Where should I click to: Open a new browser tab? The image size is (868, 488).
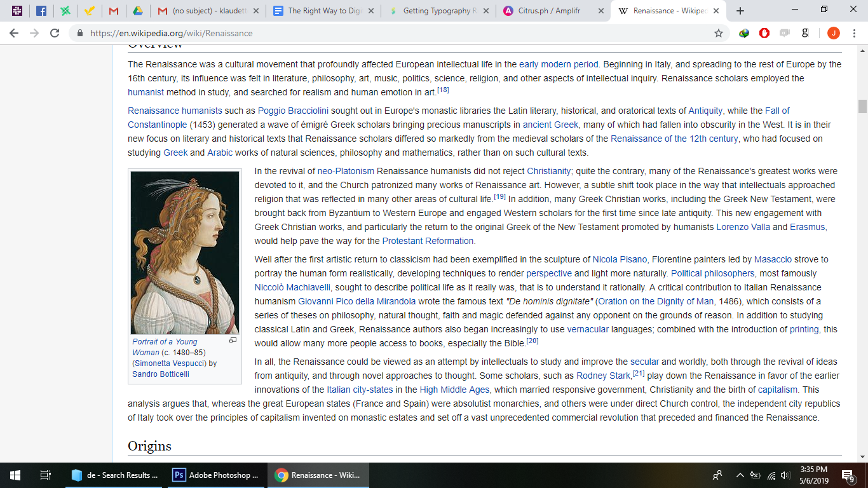[740, 11]
